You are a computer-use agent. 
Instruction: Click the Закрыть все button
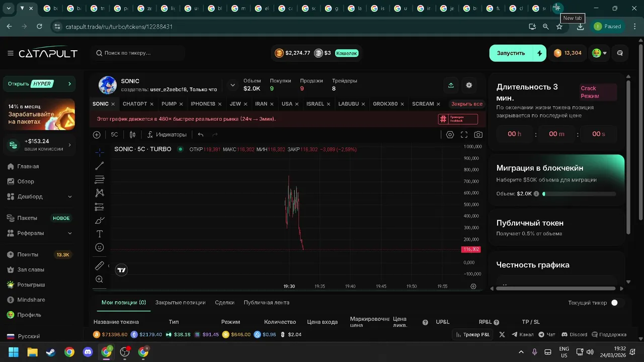[467, 104]
